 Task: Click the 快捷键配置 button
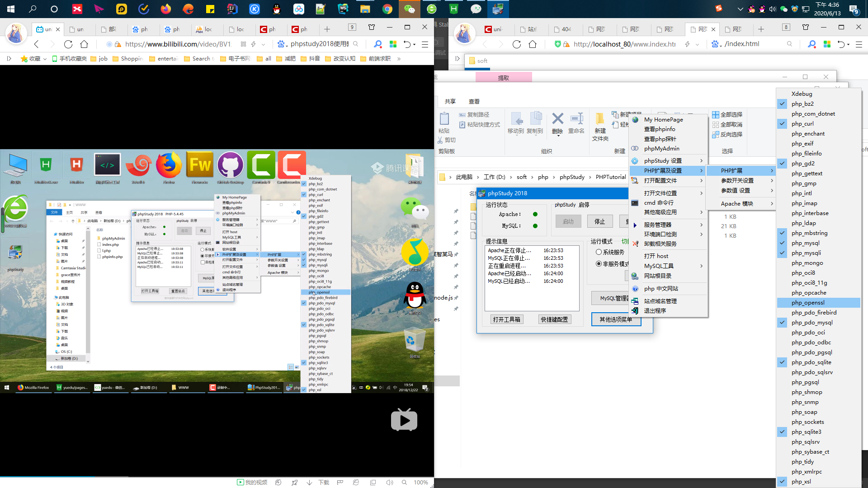pyautogui.click(x=554, y=319)
